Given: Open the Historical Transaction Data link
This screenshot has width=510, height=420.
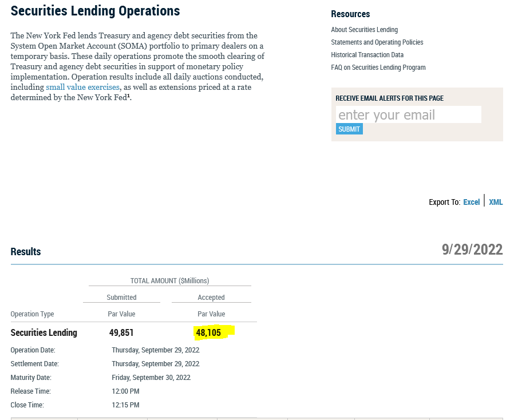Looking at the screenshot, I should (367, 55).
